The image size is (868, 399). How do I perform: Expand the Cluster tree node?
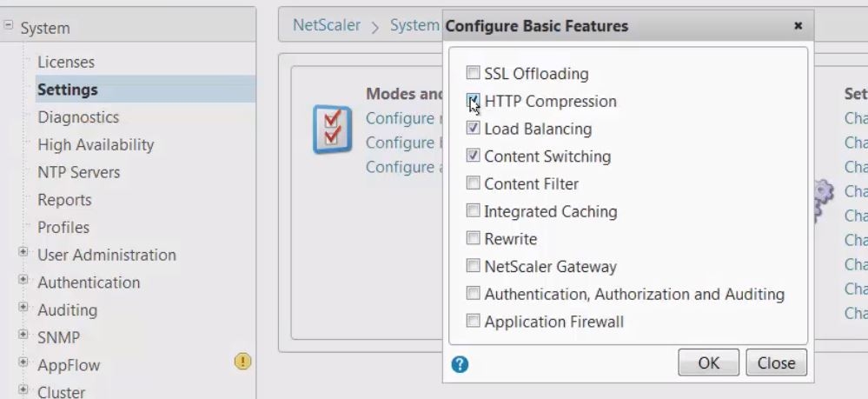[x=23, y=389]
